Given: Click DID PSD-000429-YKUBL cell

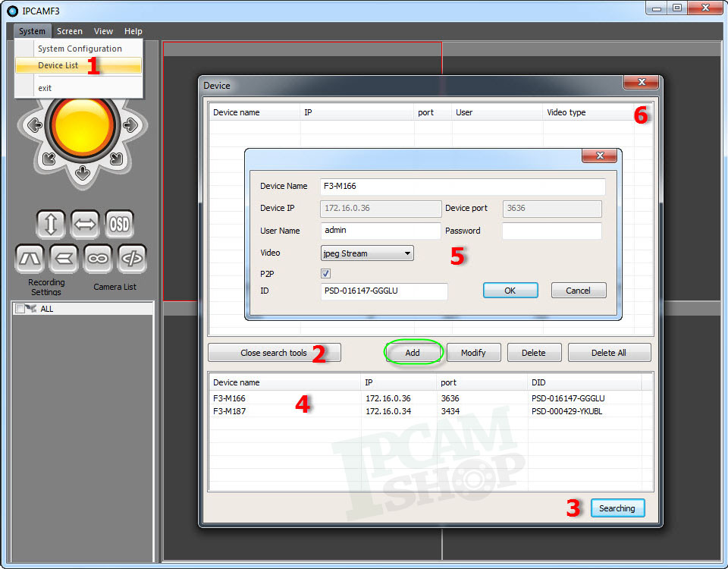Looking at the screenshot, I should pos(567,411).
